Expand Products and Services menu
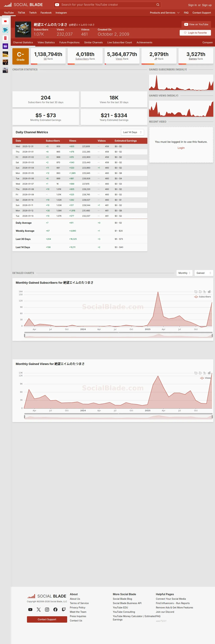This screenshot has width=215, height=644. (x=165, y=13)
